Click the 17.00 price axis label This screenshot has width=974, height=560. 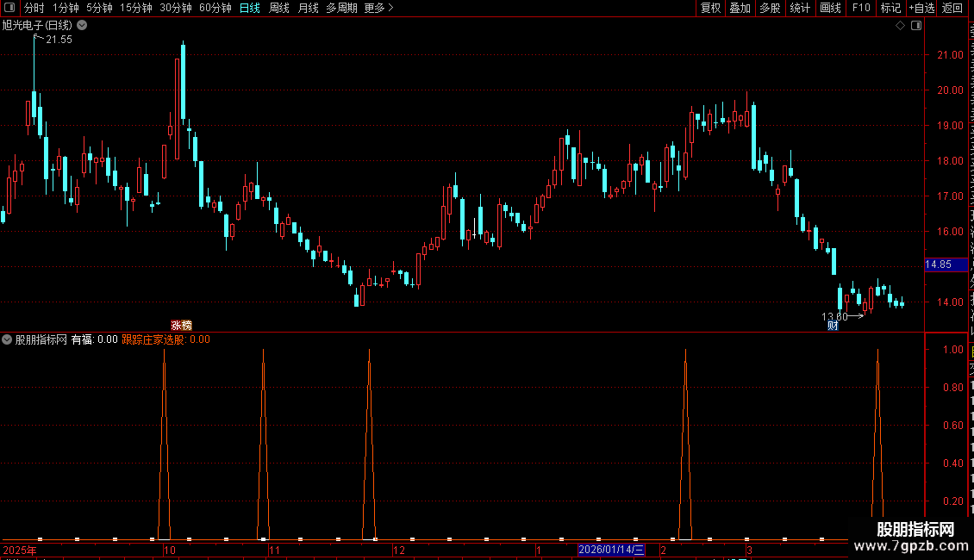tap(951, 196)
